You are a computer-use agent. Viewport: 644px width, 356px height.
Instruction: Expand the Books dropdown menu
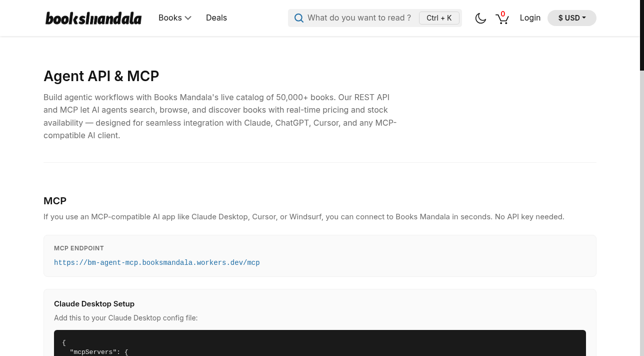pos(175,18)
